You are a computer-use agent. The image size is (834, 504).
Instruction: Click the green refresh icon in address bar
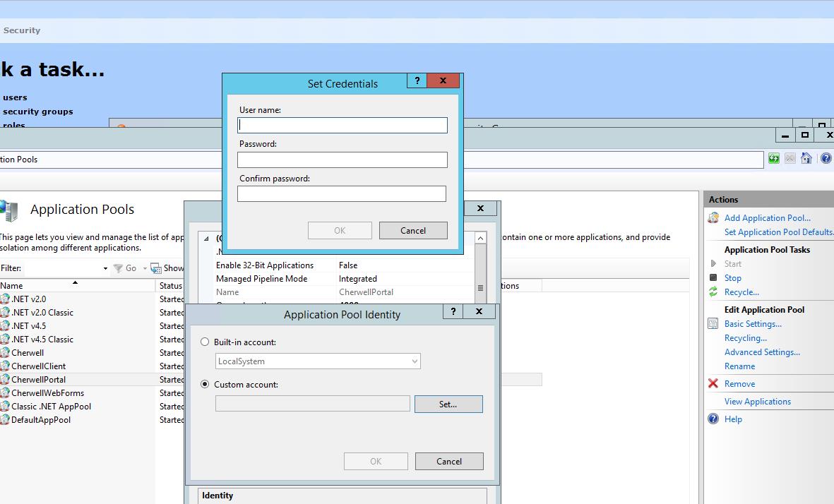774,159
